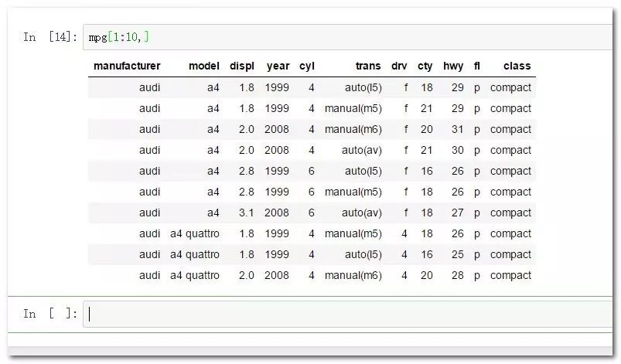Viewport: 621px width, 364px height.
Task: Select the fl column header
Action: (477, 66)
